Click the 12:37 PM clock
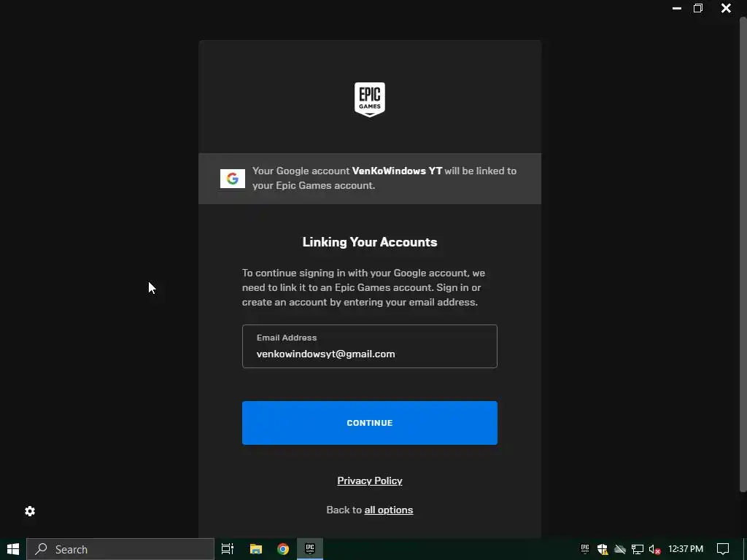The height and width of the screenshot is (560, 747). [686, 549]
